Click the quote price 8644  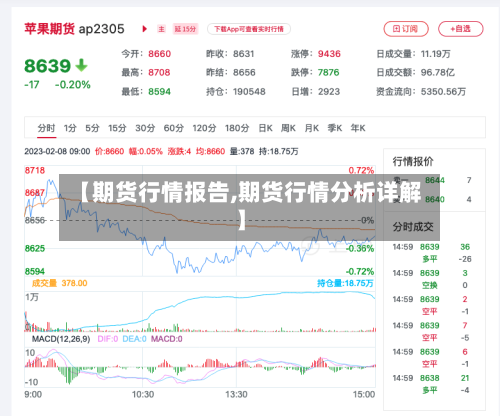click(x=435, y=180)
